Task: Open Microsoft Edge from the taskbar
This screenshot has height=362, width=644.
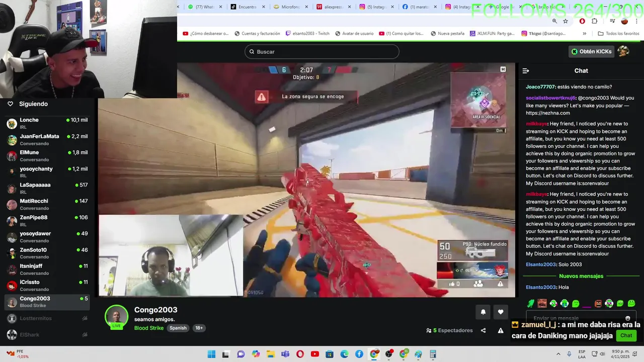Action: point(345,354)
